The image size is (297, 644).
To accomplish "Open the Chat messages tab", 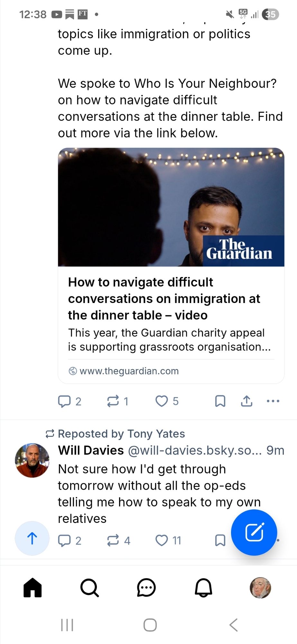I will pos(146,588).
